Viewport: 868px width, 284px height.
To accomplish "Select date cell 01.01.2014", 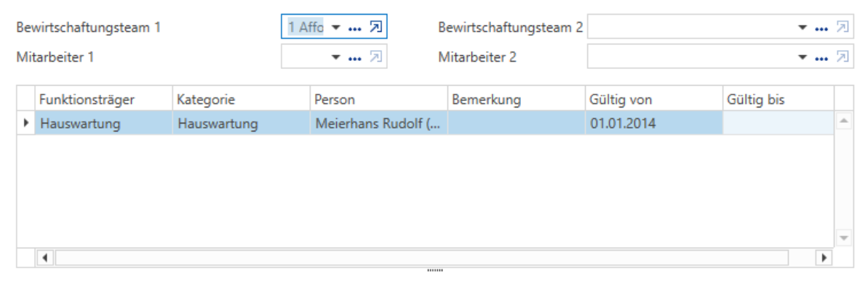I will (654, 123).
